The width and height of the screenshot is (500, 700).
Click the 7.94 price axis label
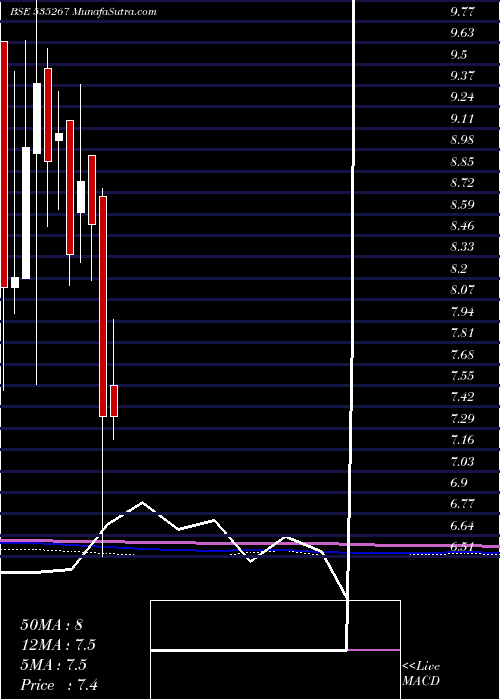click(x=462, y=312)
